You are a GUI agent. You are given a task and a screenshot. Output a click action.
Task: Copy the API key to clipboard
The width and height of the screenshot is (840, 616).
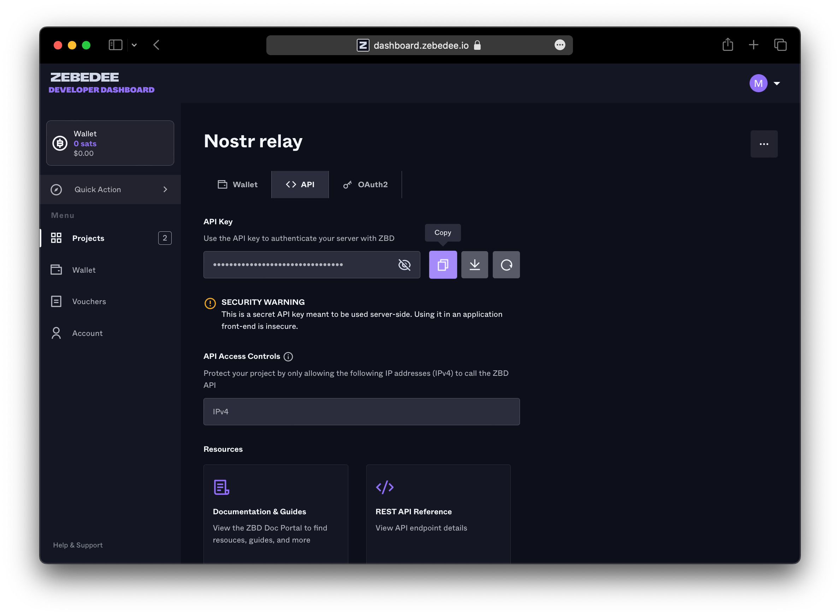[443, 265]
